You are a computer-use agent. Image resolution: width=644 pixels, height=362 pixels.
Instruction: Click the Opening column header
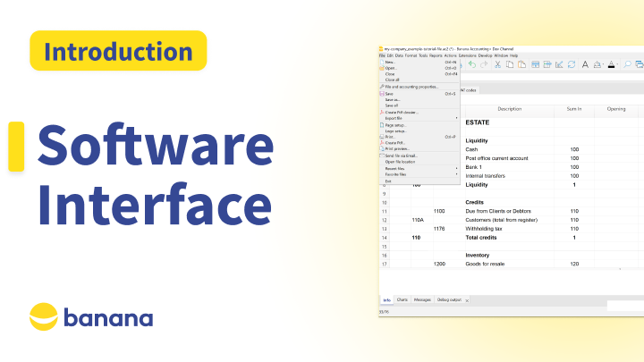pos(616,109)
